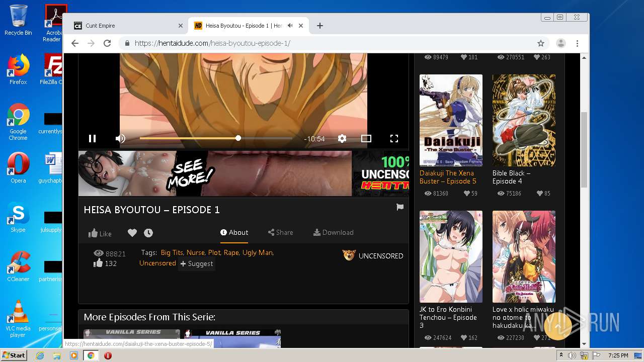Open the Chrome profile avatar menu

[561, 43]
